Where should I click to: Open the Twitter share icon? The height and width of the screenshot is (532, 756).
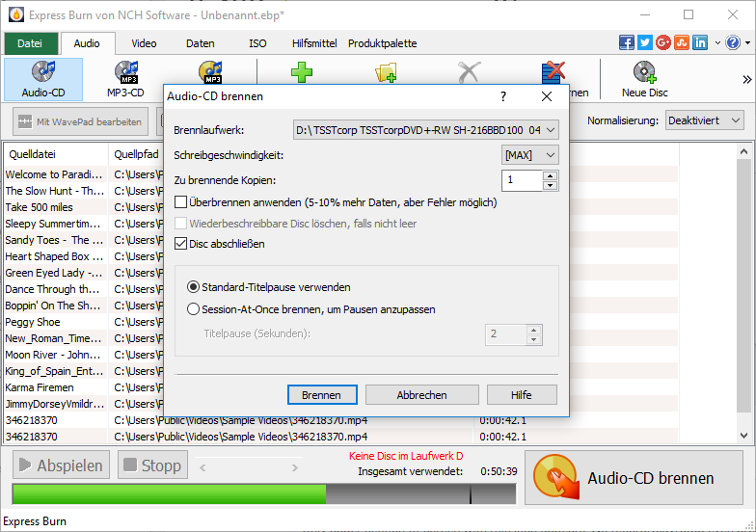click(x=644, y=42)
